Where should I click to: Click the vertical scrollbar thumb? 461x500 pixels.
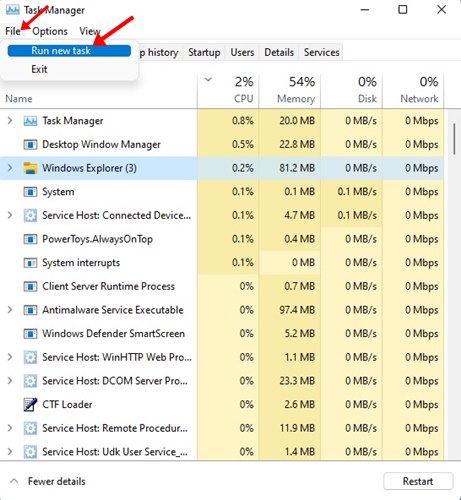(454, 139)
